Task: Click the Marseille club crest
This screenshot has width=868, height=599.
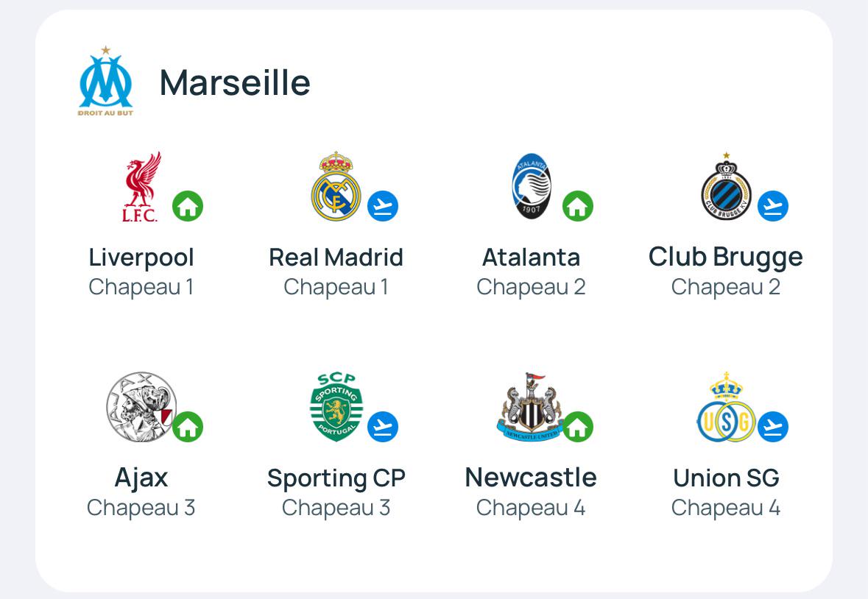Action: click(105, 81)
